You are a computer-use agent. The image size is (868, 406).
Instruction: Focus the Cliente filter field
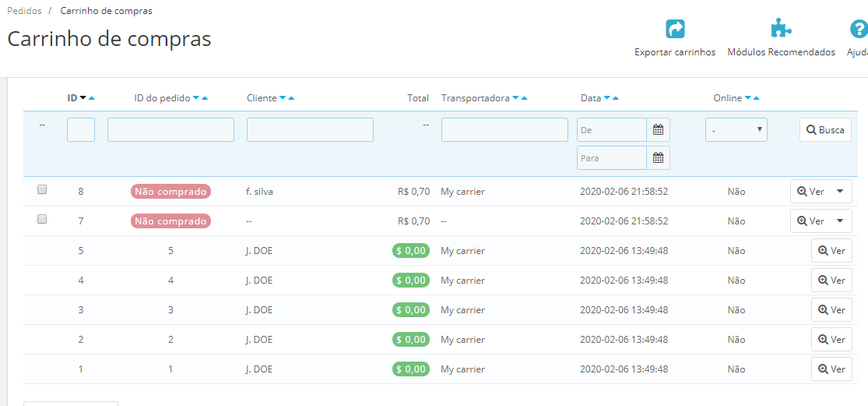click(310, 129)
